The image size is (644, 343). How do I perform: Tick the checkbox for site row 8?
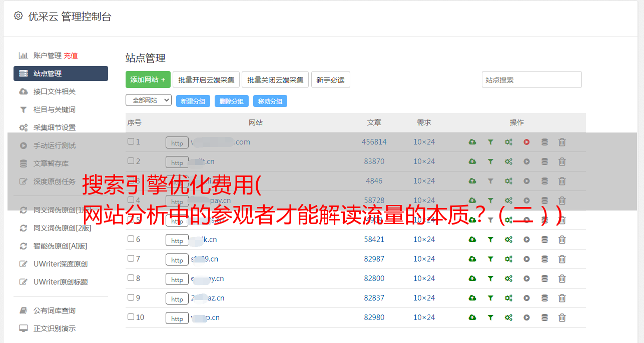pos(131,278)
